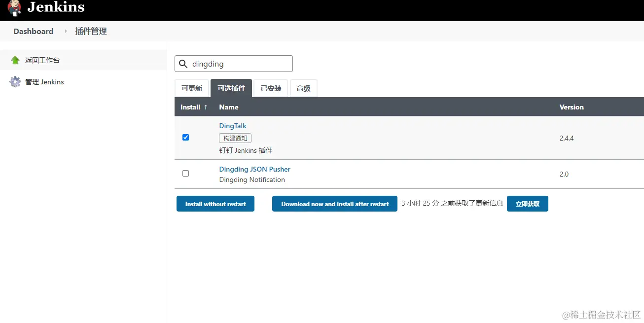The height and width of the screenshot is (323, 644).
Task: Click the Dingding Notification description
Action: click(252, 179)
